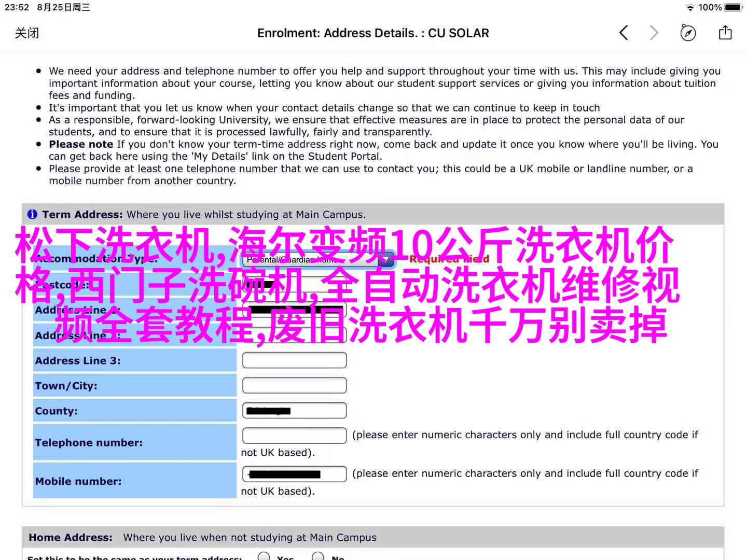Click the County input field
The image size is (747, 560).
coord(294,411)
